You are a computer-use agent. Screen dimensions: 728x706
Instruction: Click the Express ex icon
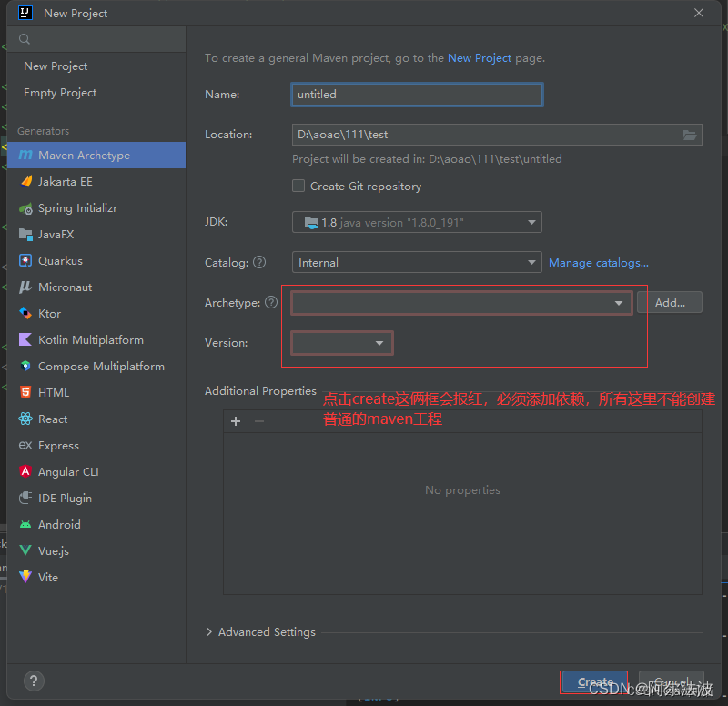pyautogui.click(x=25, y=446)
